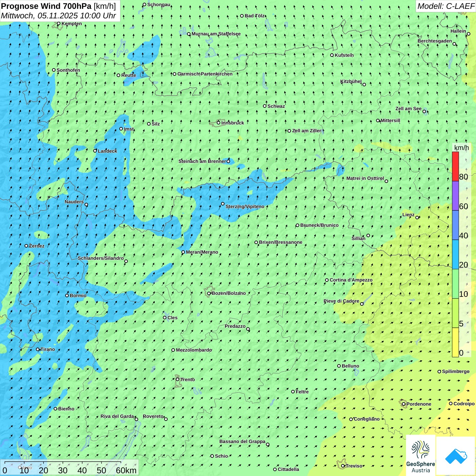Click the Schwaz city label

[x=276, y=106]
